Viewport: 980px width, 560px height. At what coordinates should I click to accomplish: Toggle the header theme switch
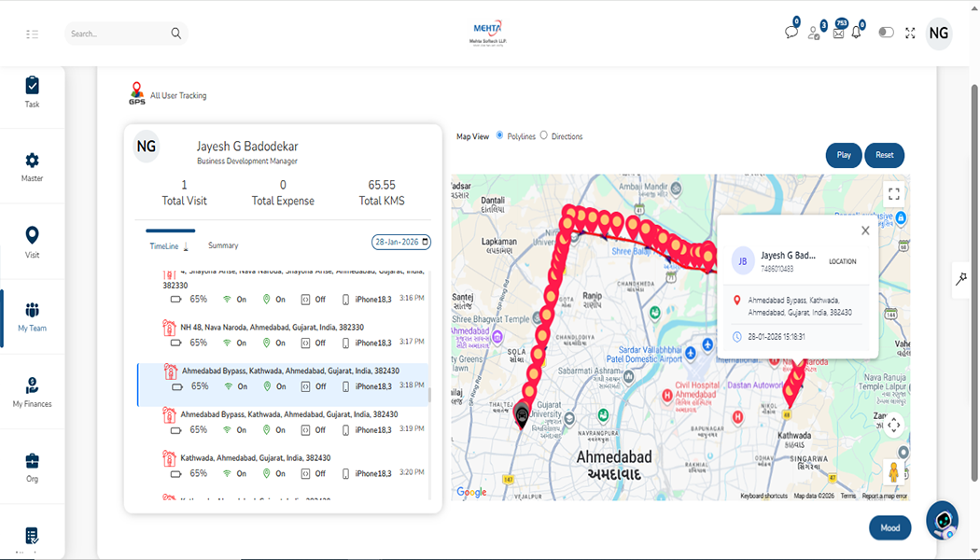pyautogui.click(x=886, y=33)
